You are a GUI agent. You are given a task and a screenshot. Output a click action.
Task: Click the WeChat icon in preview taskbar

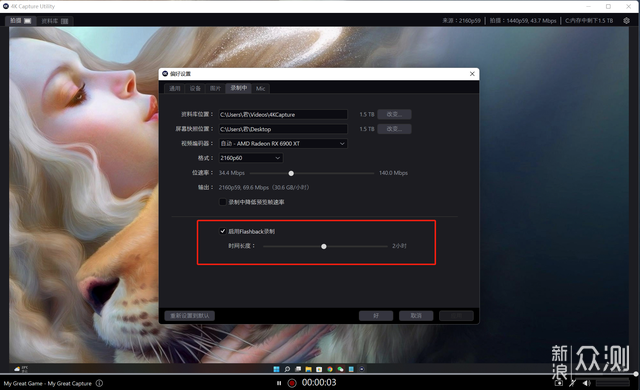pos(340,369)
